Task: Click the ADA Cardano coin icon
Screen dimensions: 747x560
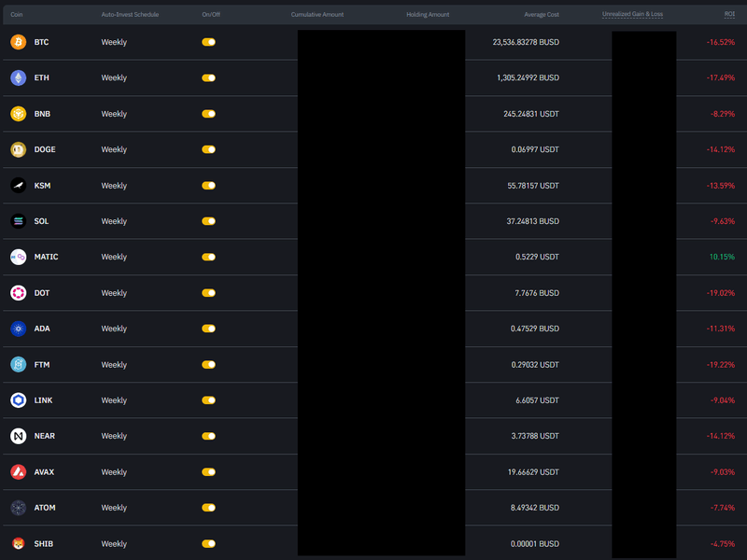Action: click(x=18, y=329)
